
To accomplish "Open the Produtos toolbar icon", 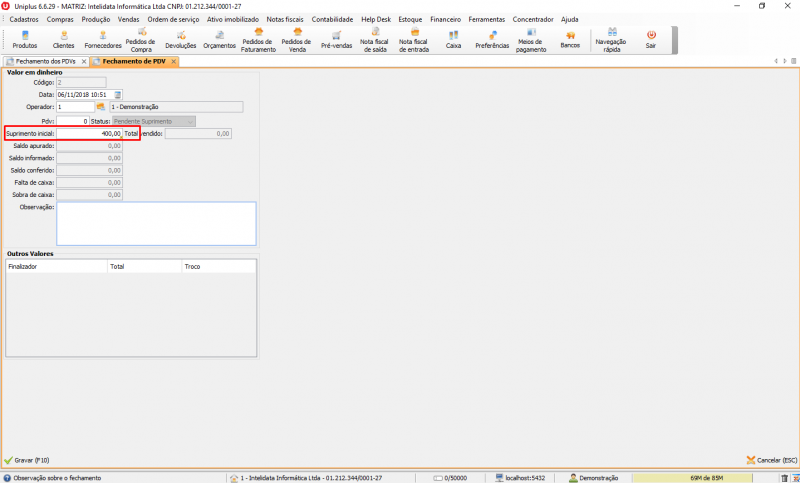I will pos(25,39).
